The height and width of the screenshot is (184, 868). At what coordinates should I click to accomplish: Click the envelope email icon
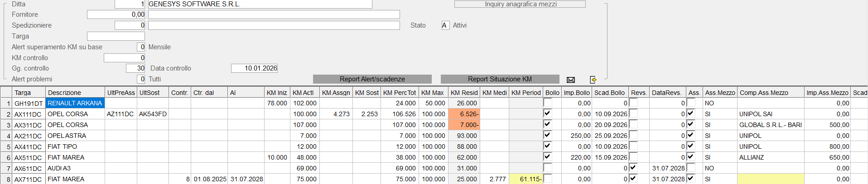(x=571, y=80)
